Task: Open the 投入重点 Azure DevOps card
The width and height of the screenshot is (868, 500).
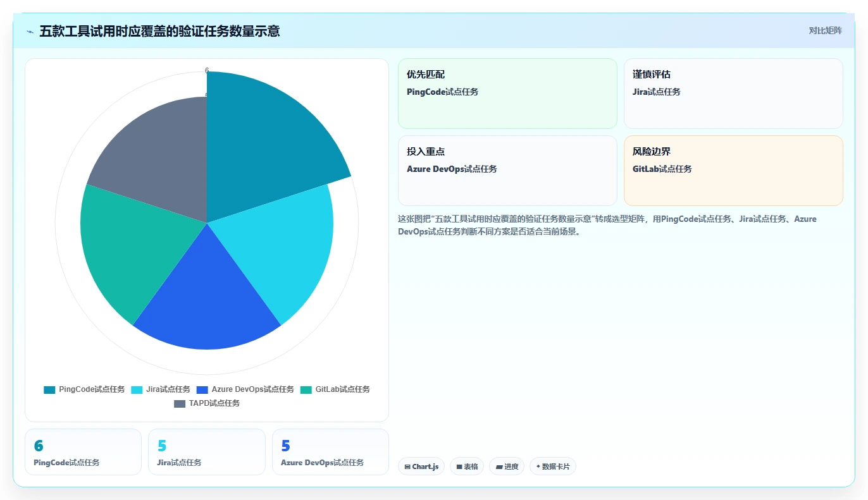Action: [507, 171]
